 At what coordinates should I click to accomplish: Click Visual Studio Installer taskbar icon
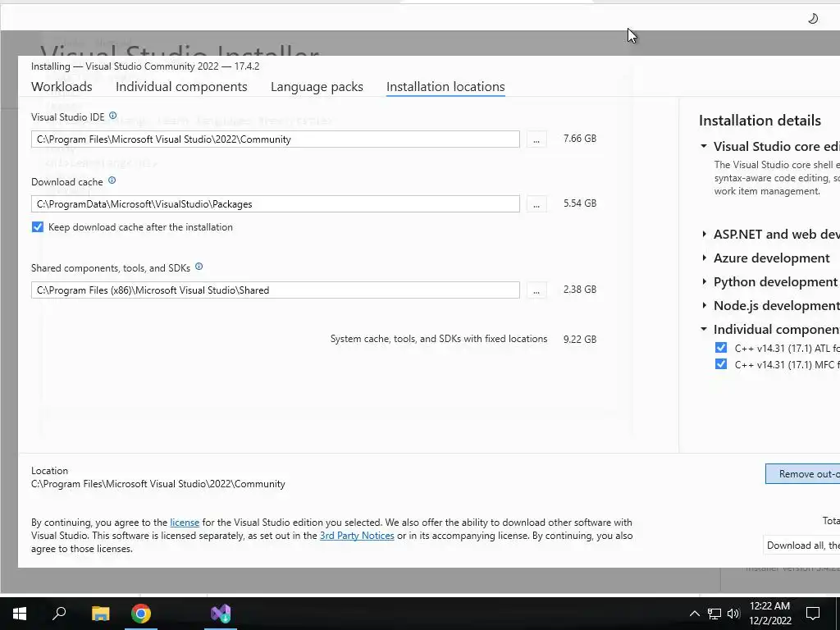coord(221,614)
